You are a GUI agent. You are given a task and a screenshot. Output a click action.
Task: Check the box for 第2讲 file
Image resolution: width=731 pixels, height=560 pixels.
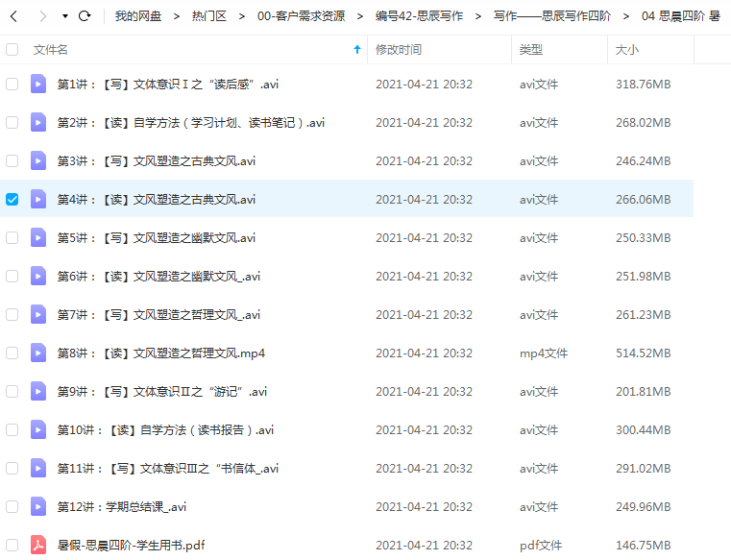click(x=12, y=123)
